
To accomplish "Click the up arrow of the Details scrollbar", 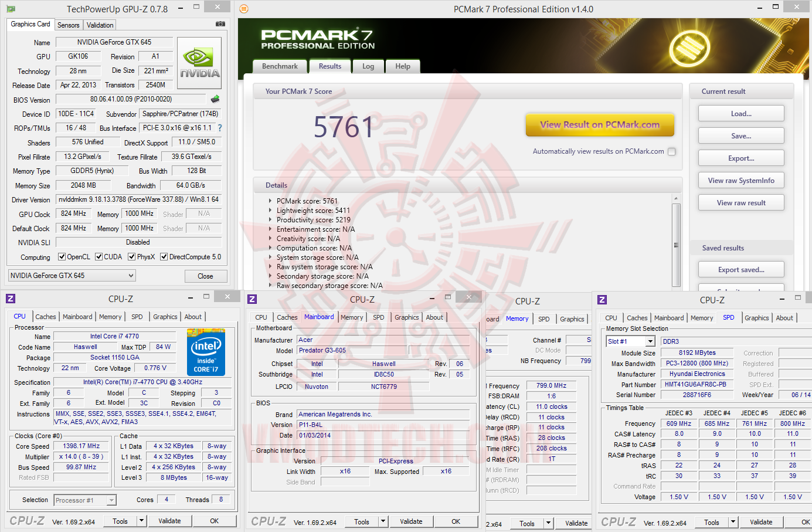I will pos(676,199).
